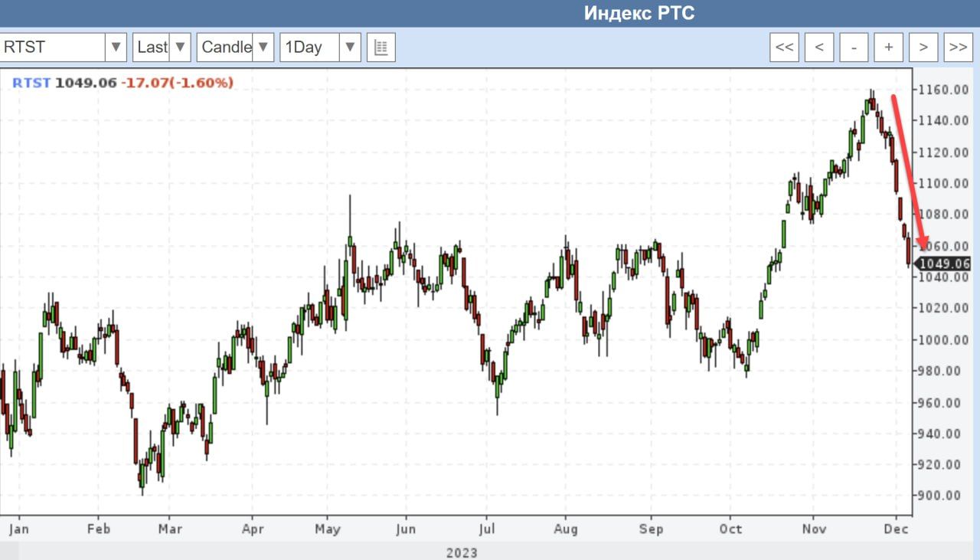Click the Oct label on time axis
The height and width of the screenshot is (560, 980).
pyautogui.click(x=731, y=529)
